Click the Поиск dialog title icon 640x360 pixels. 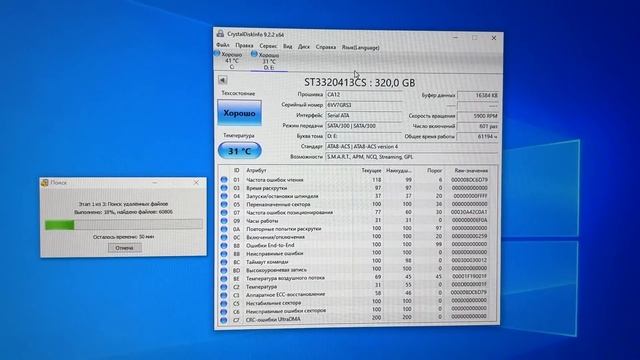(45, 183)
